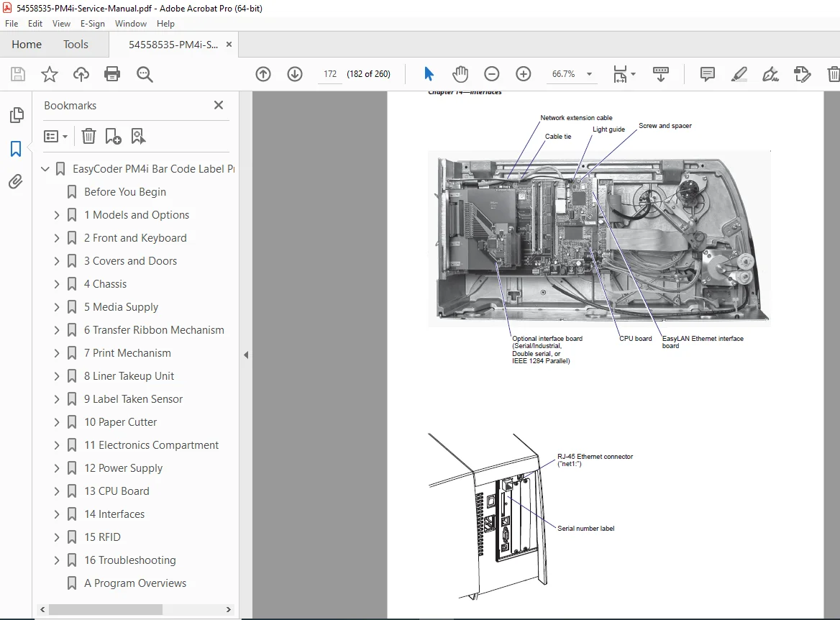
Task: Go to next page arrow
Action: click(295, 74)
